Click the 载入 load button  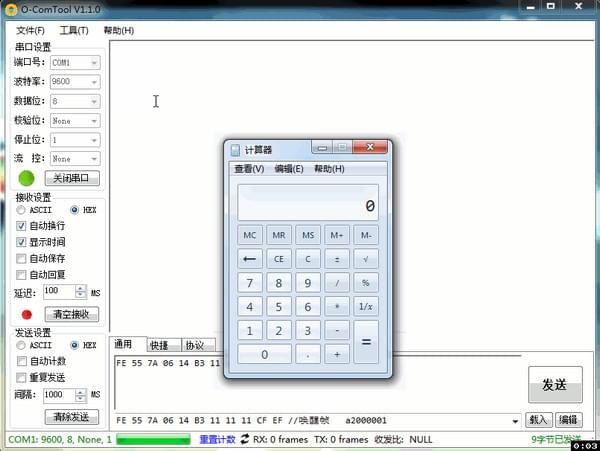point(538,420)
